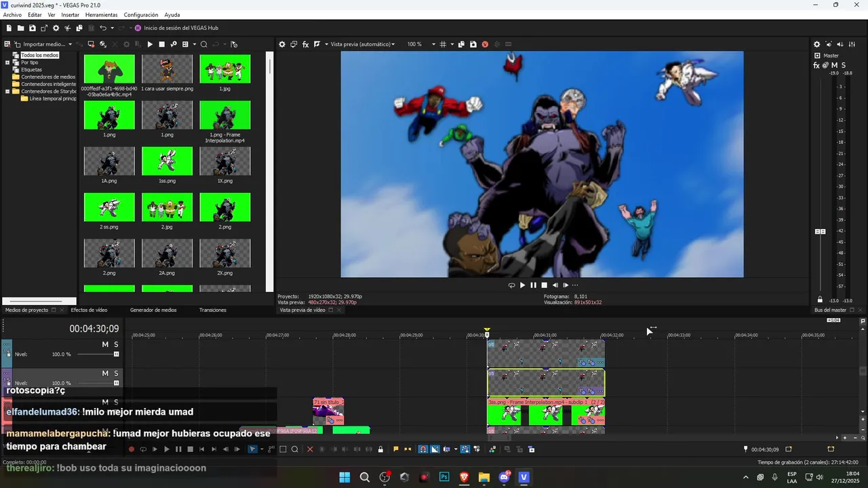Adjust the Master volume fader handle

[820, 232]
